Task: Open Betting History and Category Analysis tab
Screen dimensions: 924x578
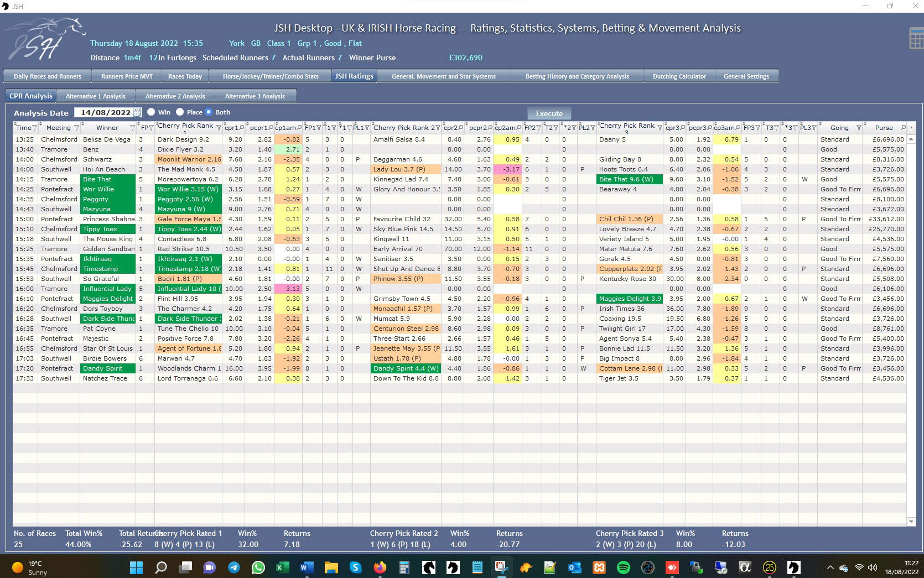Action: (577, 76)
